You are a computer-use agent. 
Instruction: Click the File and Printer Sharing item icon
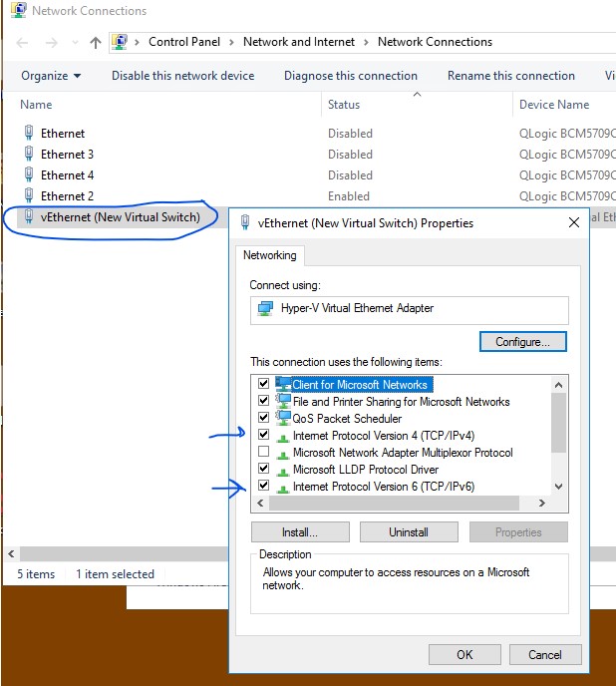click(x=283, y=401)
